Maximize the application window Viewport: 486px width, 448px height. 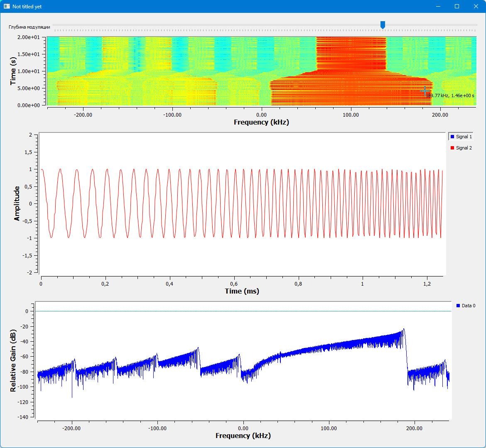click(x=457, y=7)
